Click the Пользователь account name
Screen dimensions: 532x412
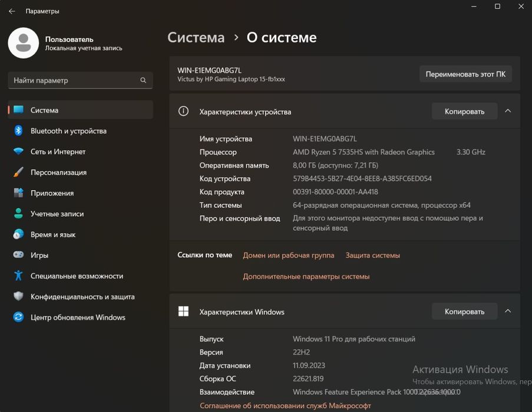(69, 39)
